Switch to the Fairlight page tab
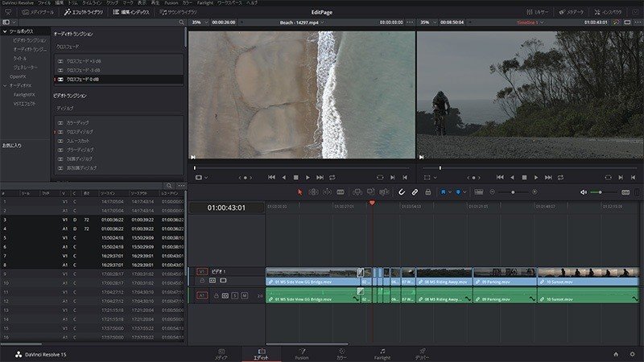Image resolution: width=644 pixels, height=362 pixels. [382, 354]
